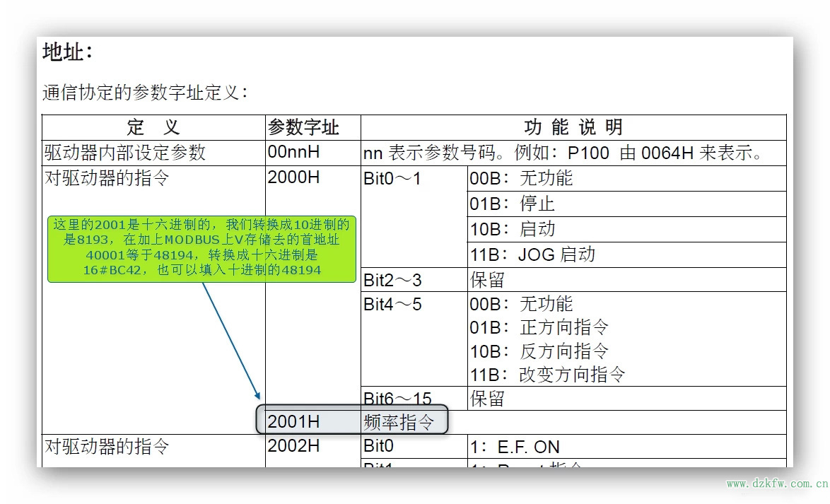Select the 11B：改变方向指令 line
Viewport: 830px width, 504px height.
click(547, 374)
